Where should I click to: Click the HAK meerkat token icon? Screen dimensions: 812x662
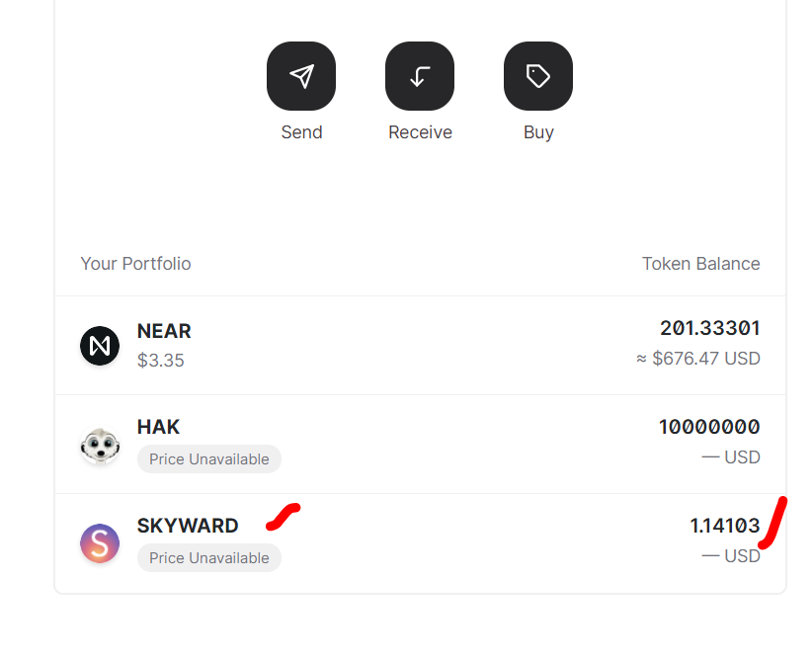pos(100,445)
